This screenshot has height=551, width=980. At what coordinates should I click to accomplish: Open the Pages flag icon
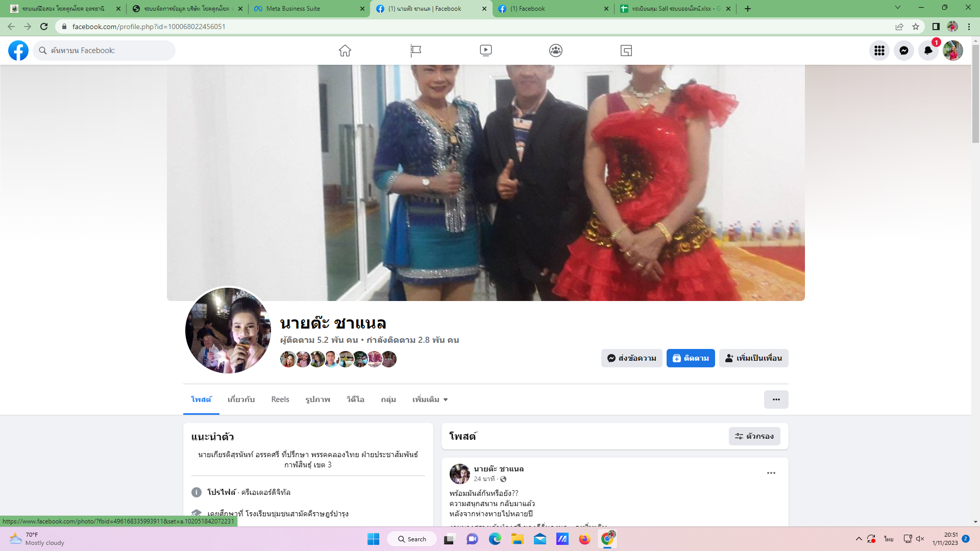point(415,51)
